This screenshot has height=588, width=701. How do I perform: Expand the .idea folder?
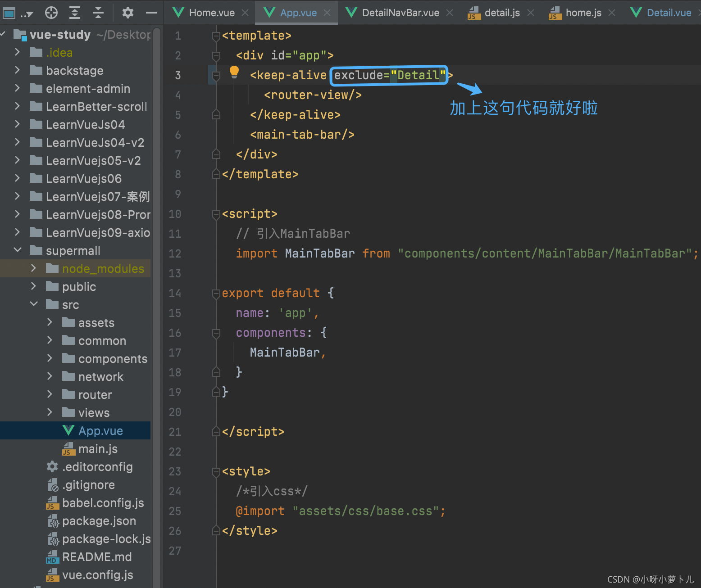tap(17, 52)
